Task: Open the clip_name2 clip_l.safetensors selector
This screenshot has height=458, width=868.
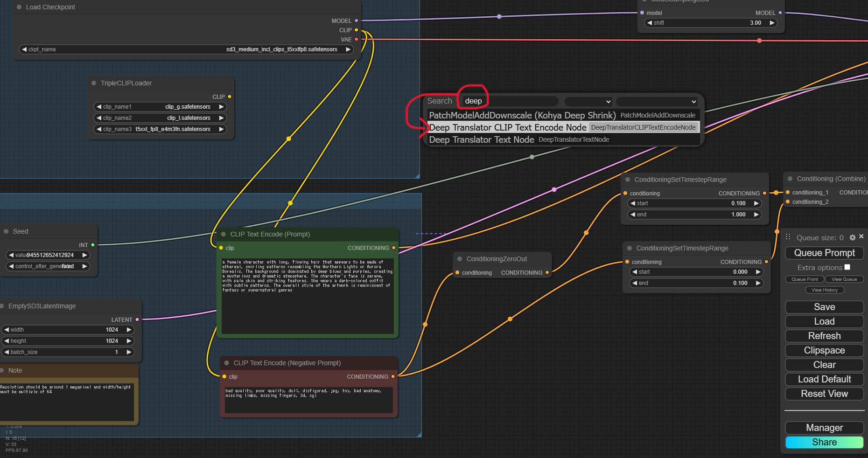Action: click(160, 118)
